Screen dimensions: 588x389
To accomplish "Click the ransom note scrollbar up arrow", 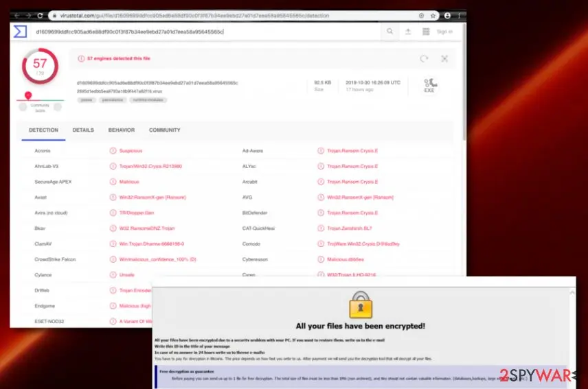I will tap(572, 293).
